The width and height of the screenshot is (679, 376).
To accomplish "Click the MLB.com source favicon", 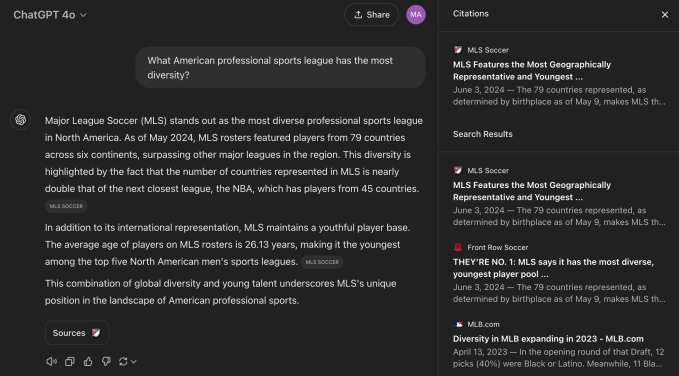I will [458, 324].
